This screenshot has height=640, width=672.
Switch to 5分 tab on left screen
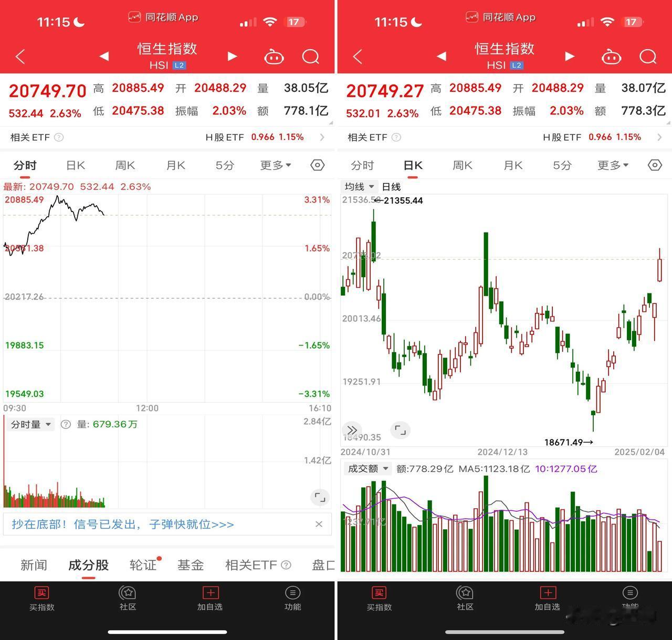pyautogui.click(x=225, y=165)
